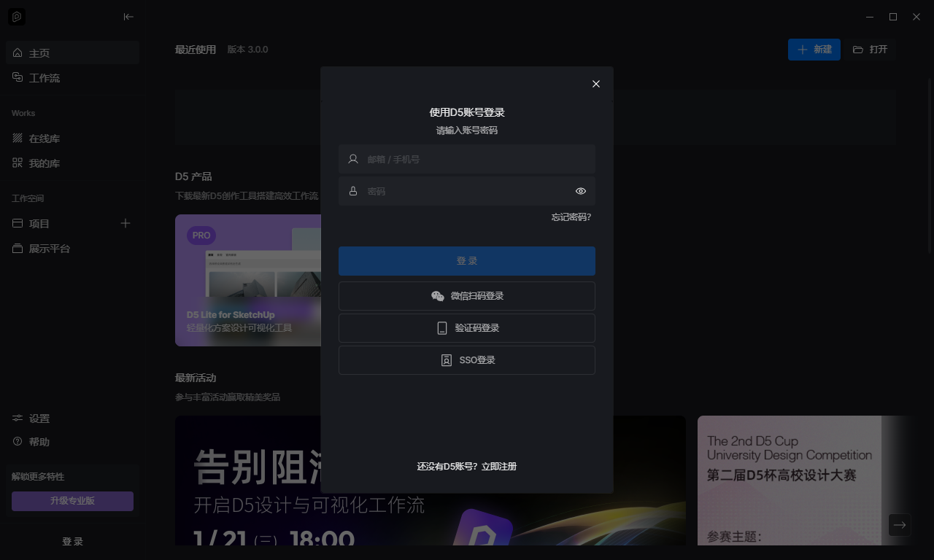Click register now link

pos(499,467)
